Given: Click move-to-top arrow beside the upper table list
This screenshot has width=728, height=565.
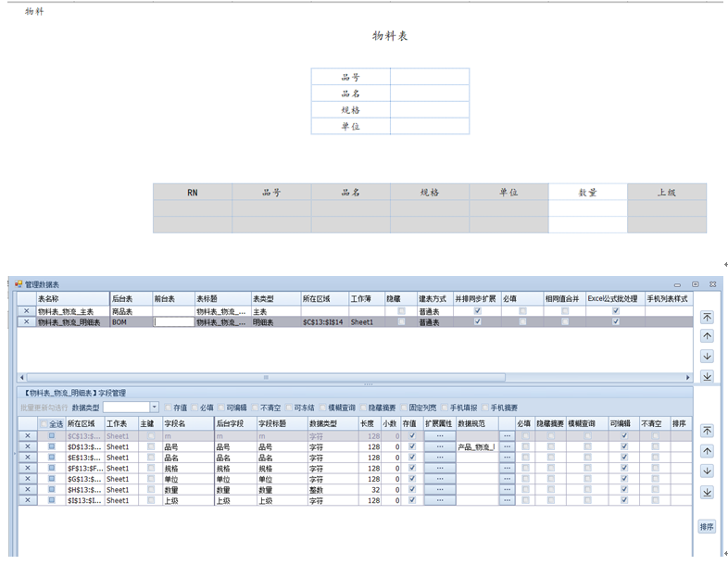Looking at the screenshot, I should 708,317.
